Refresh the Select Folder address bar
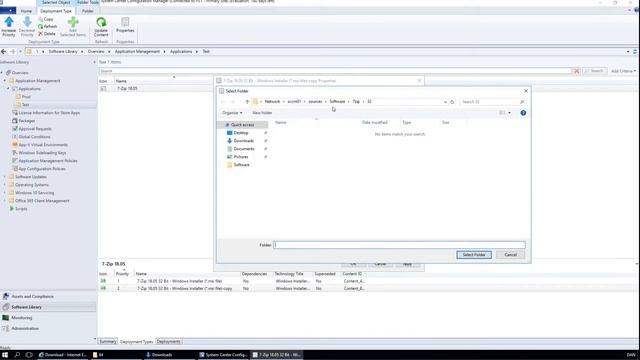Viewport: 640px width, 360px height. 452,102
